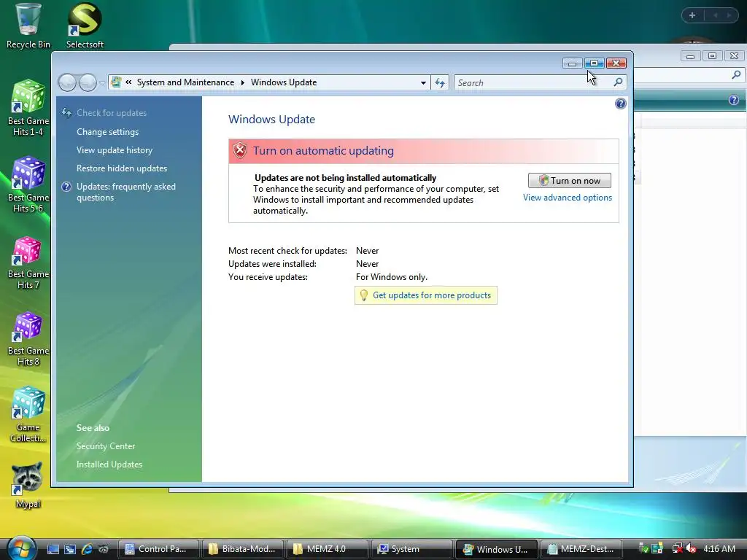Open Installed Updates link
The height and width of the screenshot is (560, 747).
pos(109,464)
